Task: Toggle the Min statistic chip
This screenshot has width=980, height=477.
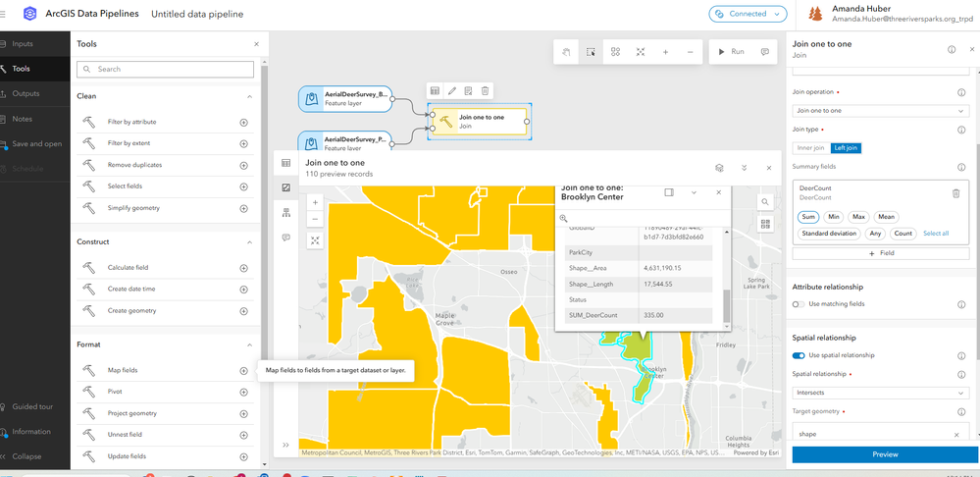Action: tap(833, 217)
